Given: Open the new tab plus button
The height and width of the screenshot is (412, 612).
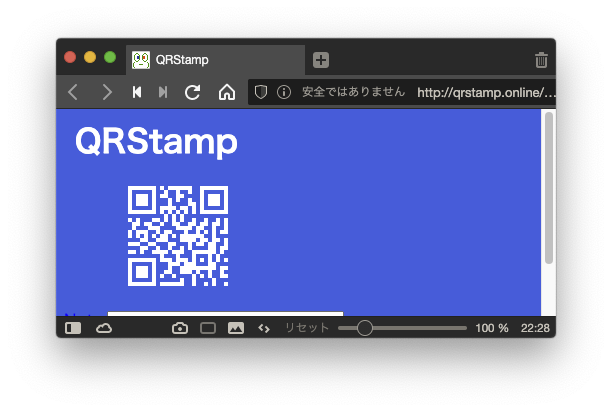Looking at the screenshot, I should coord(321,60).
